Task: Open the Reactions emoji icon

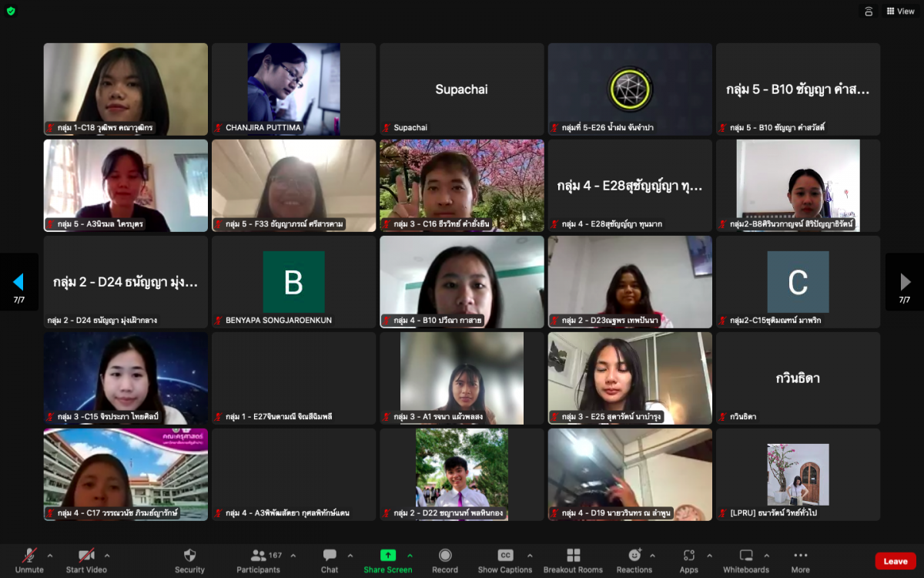Action: pos(634,556)
